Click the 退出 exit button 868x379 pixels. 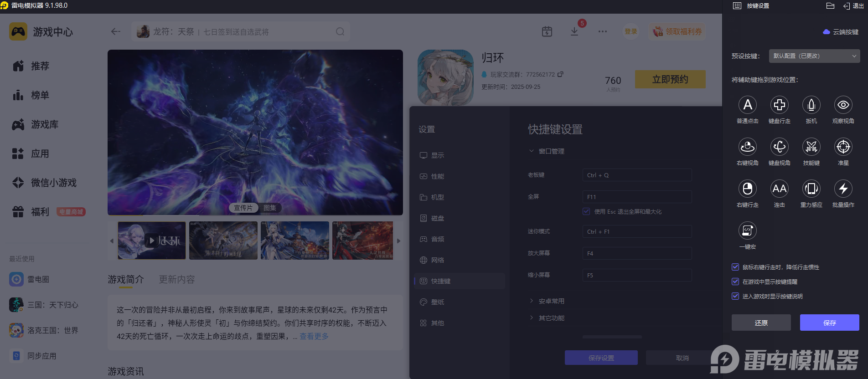tap(853, 6)
